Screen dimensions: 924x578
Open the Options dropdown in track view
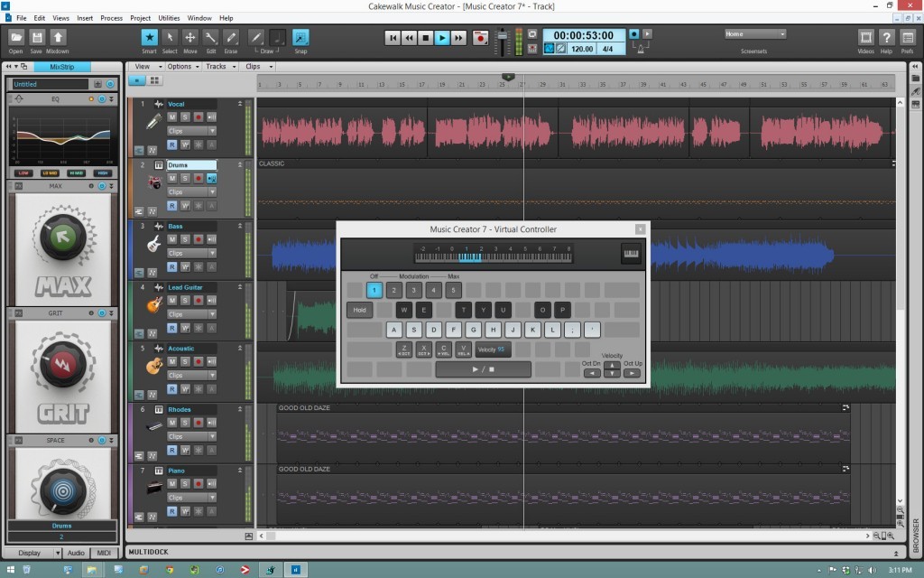183,67
